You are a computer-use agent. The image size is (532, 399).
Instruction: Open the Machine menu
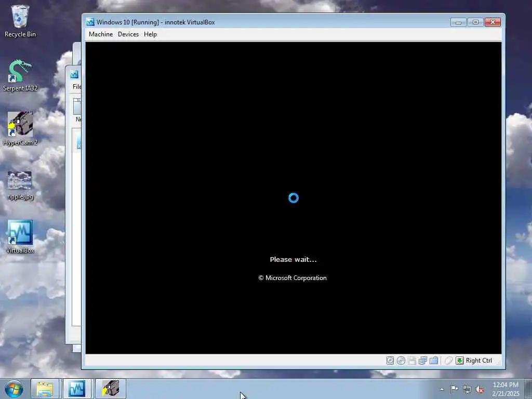[x=101, y=34]
